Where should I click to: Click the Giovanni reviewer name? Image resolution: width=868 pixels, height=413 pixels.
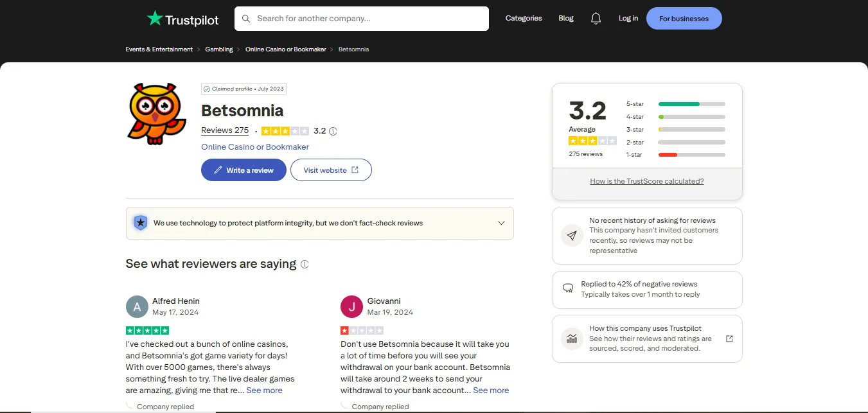pos(384,301)
